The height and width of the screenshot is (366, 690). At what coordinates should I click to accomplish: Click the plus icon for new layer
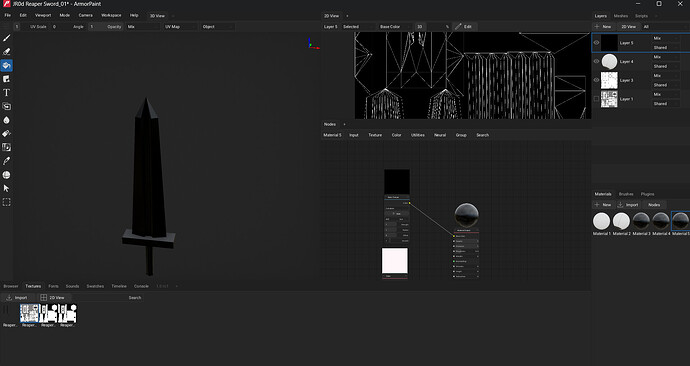[x=597, y=27]
